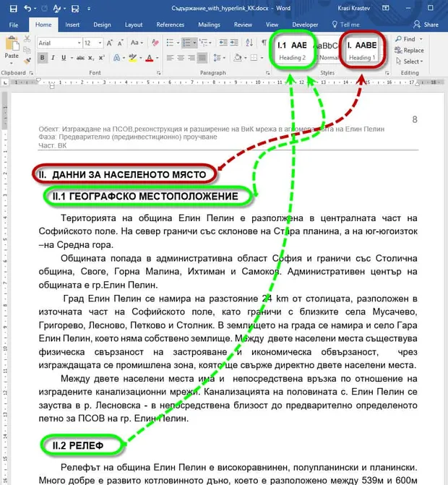This screenshot has height=485, width=448.
Task: Click the Share button
Action: [x=426, y=25]
